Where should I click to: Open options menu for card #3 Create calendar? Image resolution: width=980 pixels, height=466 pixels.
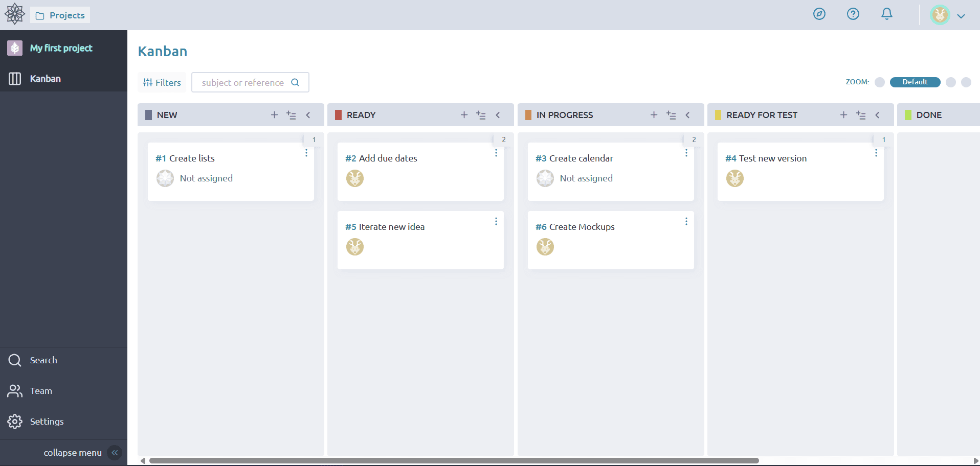(x=686, y=153)
